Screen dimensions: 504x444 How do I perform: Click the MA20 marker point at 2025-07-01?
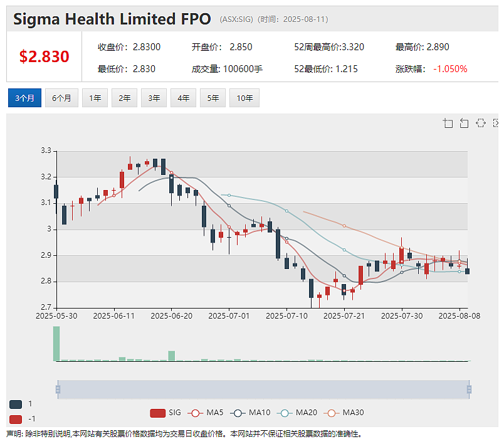[229, 195]
